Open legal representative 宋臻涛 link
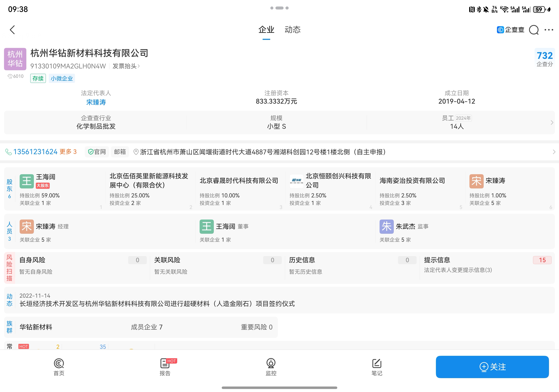 click(96, 102)
